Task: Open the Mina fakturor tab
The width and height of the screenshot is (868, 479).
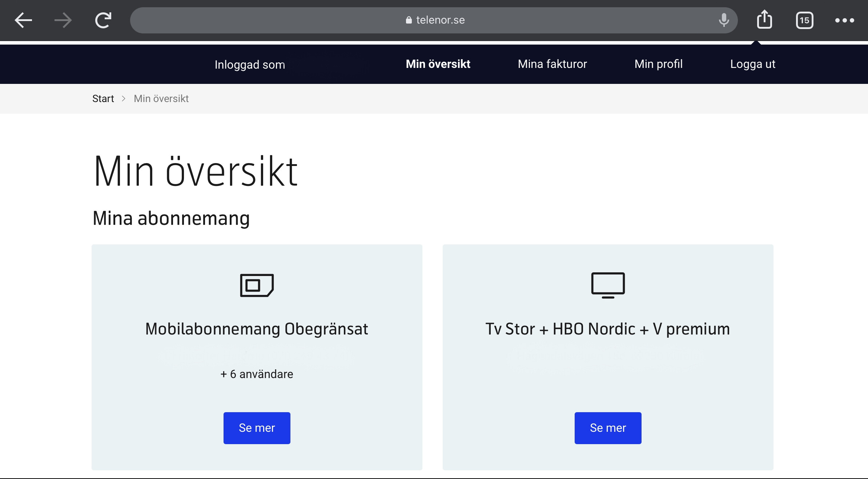Action: (x=552, y=64)
